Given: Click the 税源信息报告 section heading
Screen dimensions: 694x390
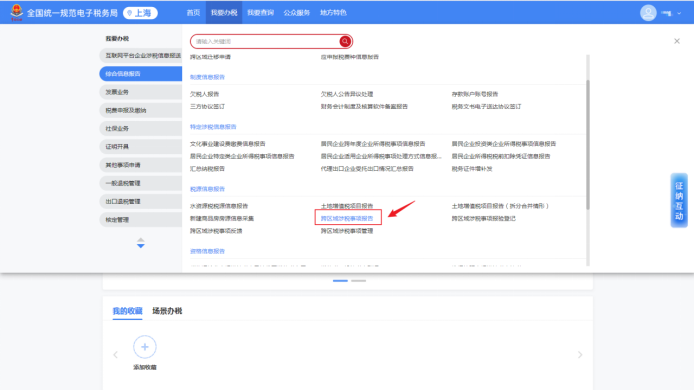Looking at the screenshot, I should [x=208, y=189].
